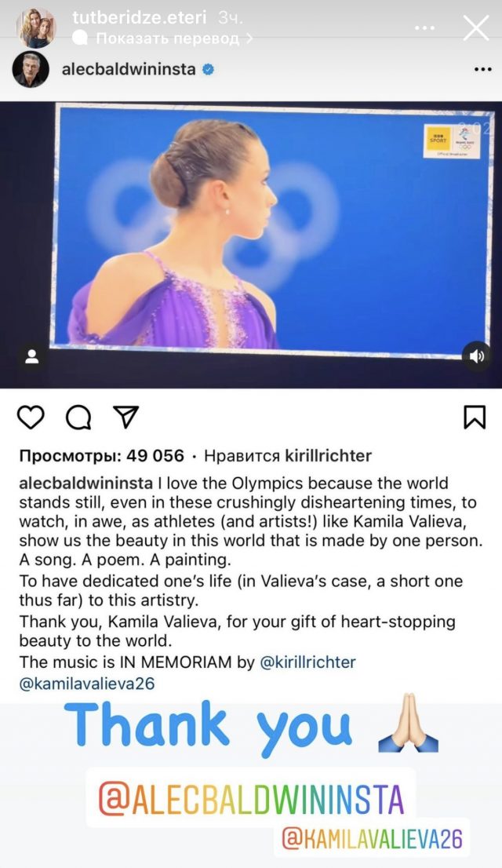The height and width of the screenshot is (868, 502).
Task: Open the tutberidze.eteri profile picture
Action: click(35, 27)
